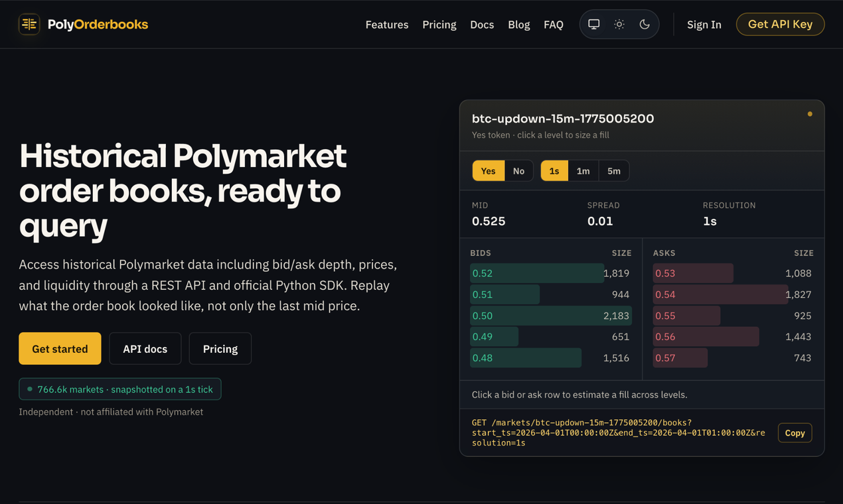This screenshot has height=504, width=843.
Task: Click the SPREAD value 0.01
Action: [x=600, y=221]
